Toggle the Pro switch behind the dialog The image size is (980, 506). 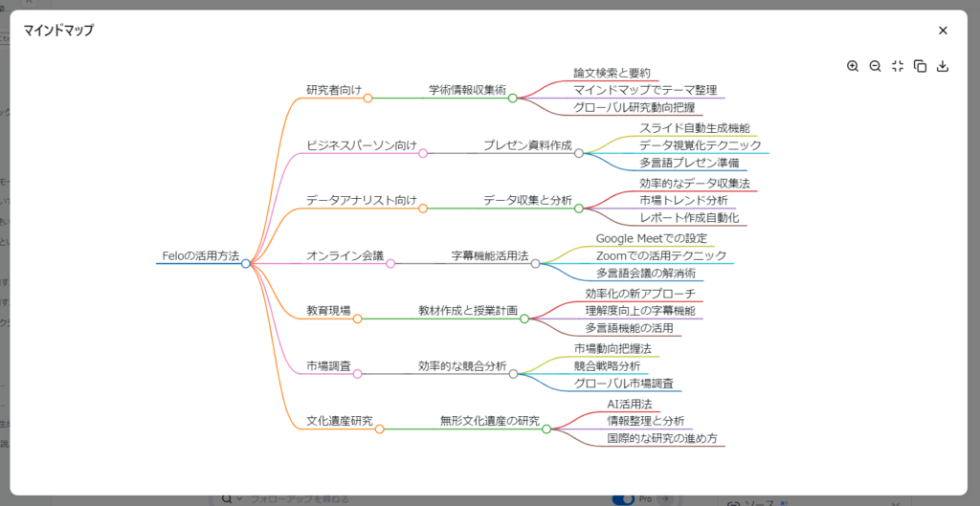tap(624, 499)
